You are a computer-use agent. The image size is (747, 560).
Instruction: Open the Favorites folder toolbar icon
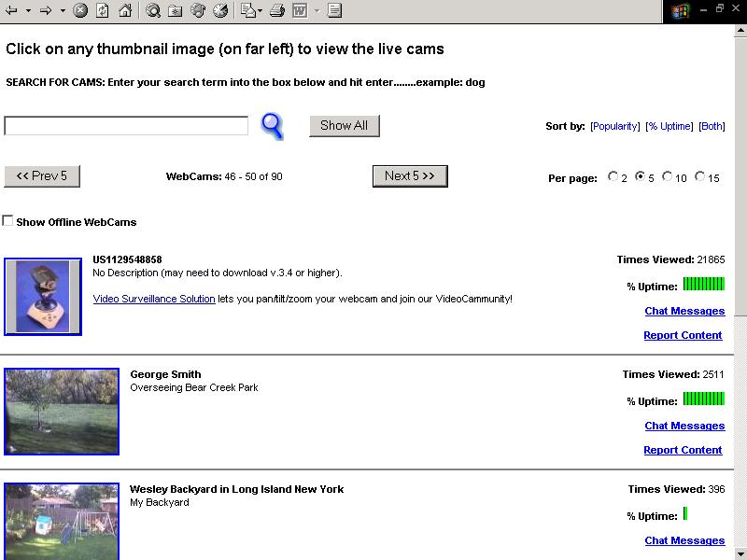175,11
